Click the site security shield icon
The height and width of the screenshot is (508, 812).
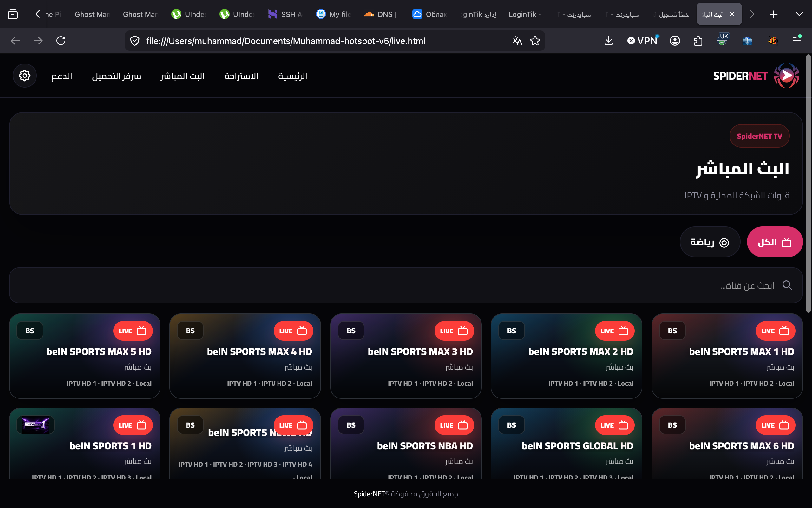134,41
